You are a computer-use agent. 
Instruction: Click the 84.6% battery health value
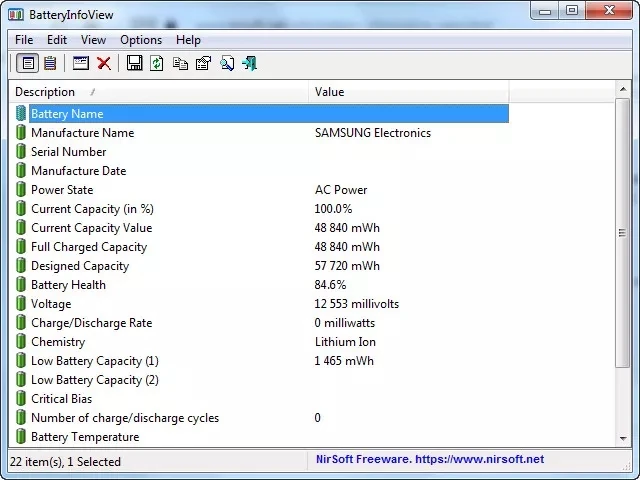[x=330, y=285]
